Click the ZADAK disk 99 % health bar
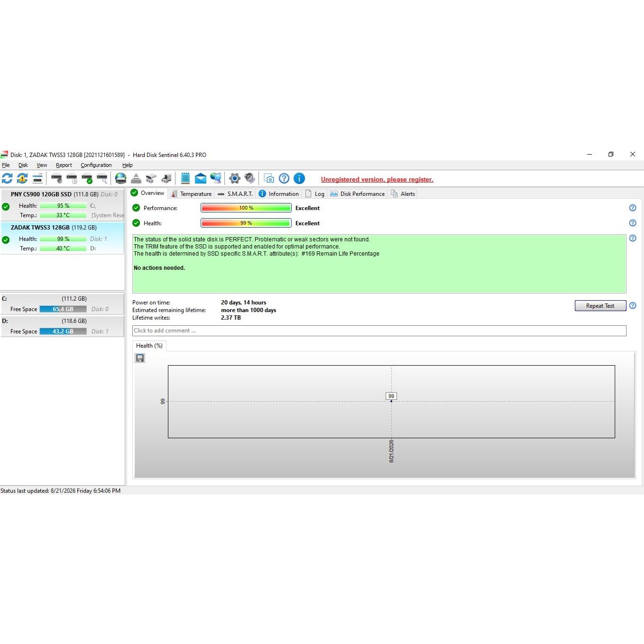This screenshot has width=644, height=644. [63, 239]
